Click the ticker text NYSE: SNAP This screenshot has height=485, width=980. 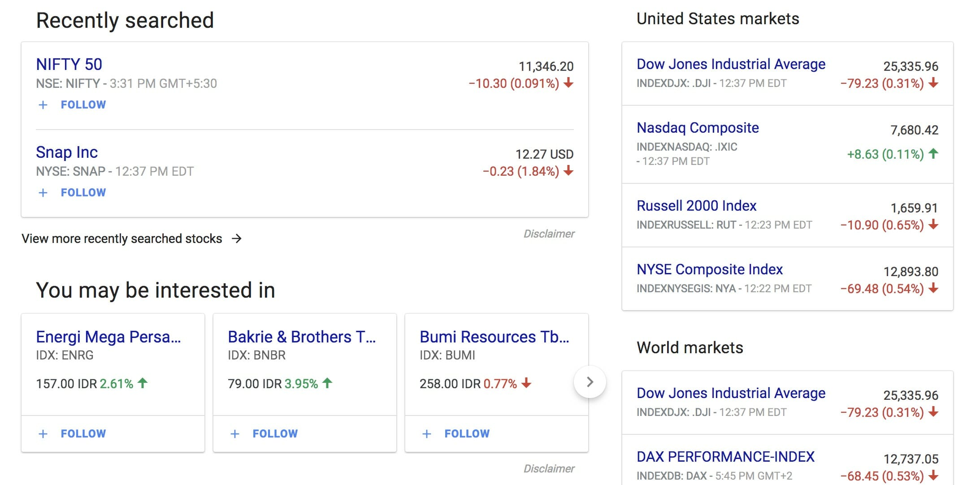(71, 172)
